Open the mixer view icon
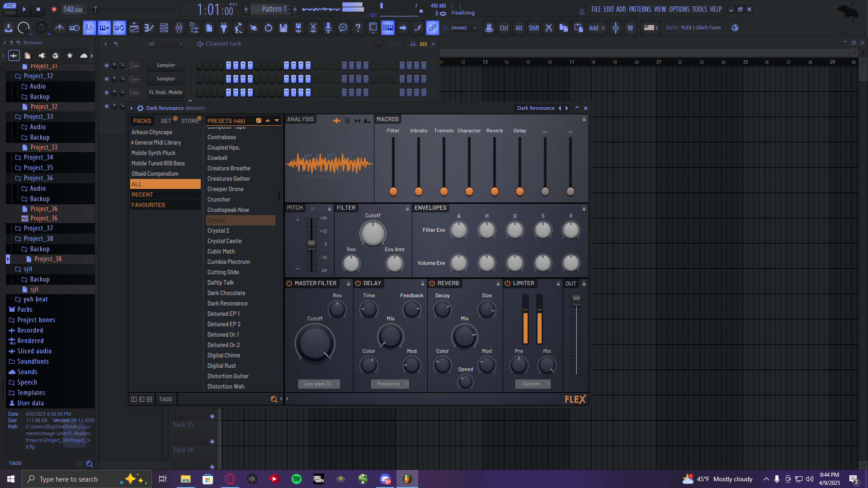This screenshot has height=488, width=868. (x=179, y=28)
